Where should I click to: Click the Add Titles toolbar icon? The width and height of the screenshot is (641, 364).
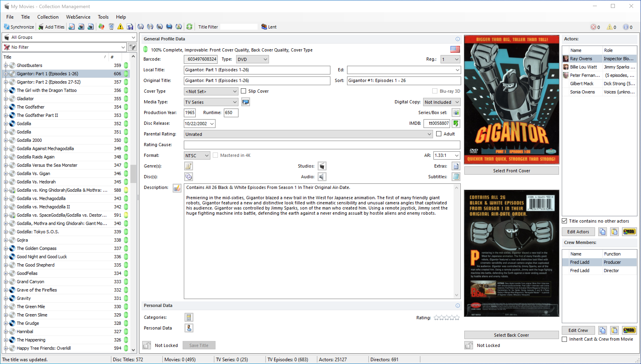(x=41, y=27)
